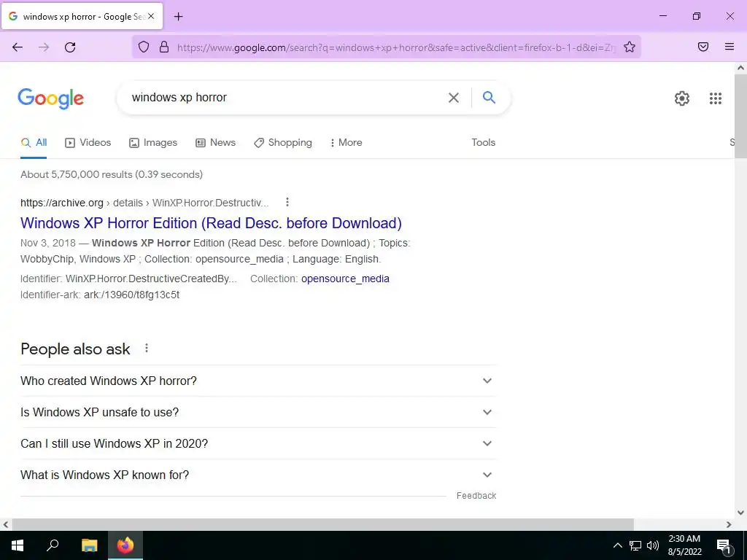View site security via the padlock icon
Viewport: 747px width, 560px height.
(x=164, y=47)
